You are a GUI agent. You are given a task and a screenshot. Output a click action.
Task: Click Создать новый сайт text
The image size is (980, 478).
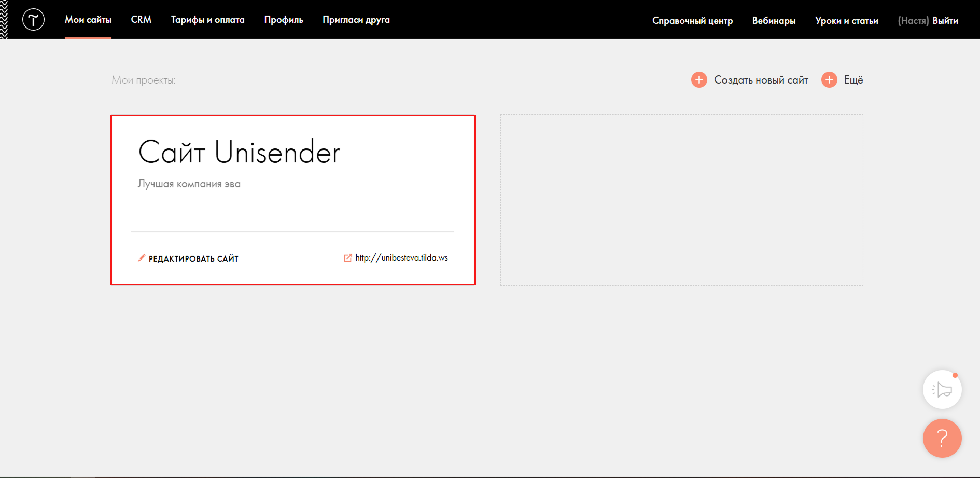[x=761, y=80]
